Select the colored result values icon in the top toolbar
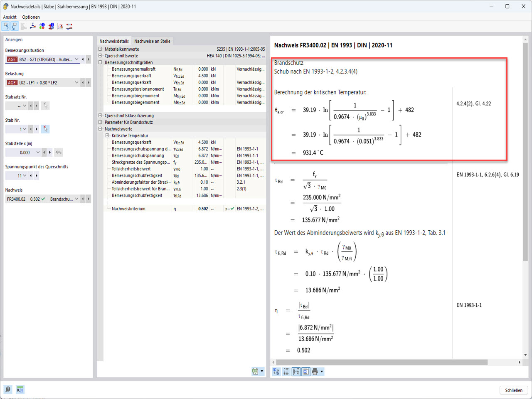This screenshot has height=399, width=532. pyautogui.click(x=42, y=26)
